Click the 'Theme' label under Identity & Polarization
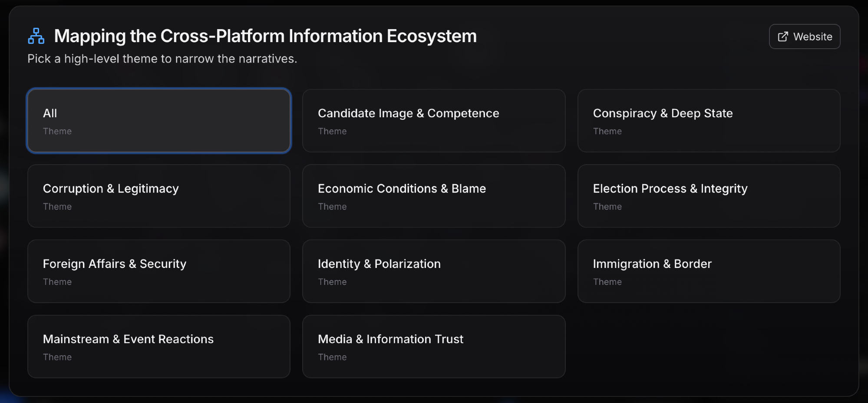The height and width of the screenshot is (403, 868). [332, 282]
